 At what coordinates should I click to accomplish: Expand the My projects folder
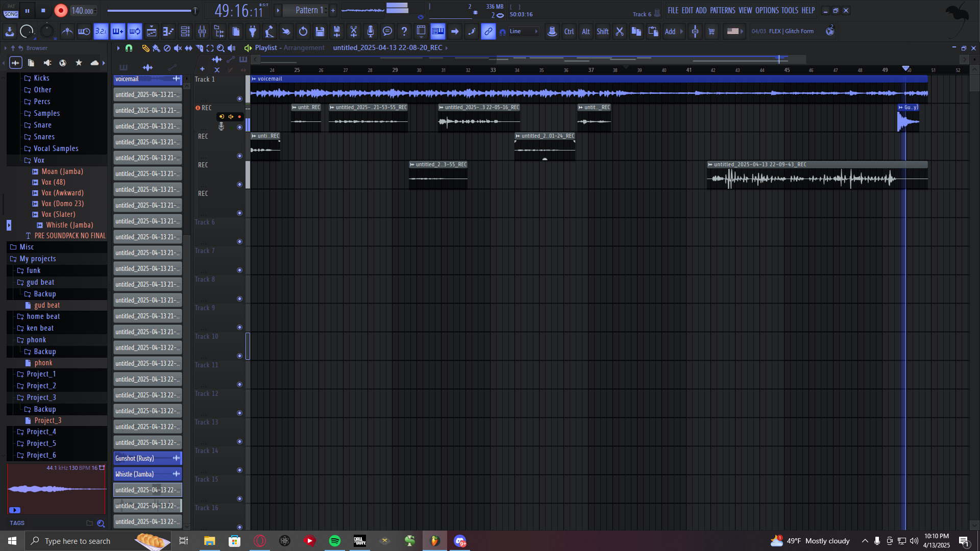[38, 259]
